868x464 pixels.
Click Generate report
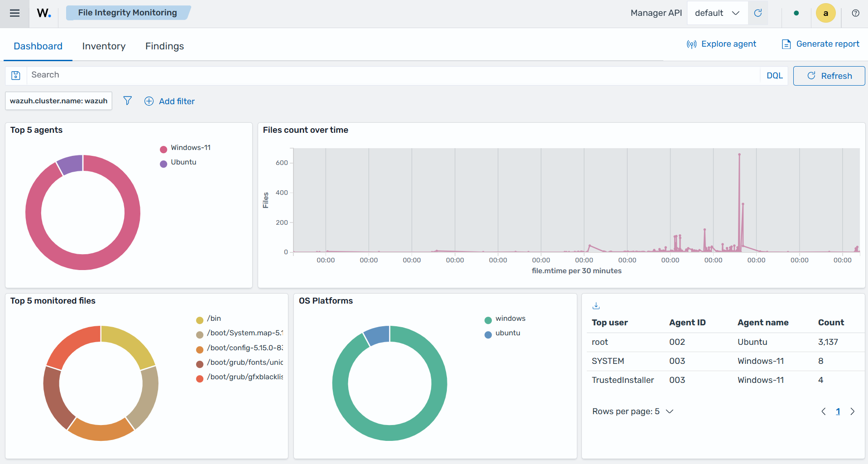pyautogui.click(x=820, y=44)
